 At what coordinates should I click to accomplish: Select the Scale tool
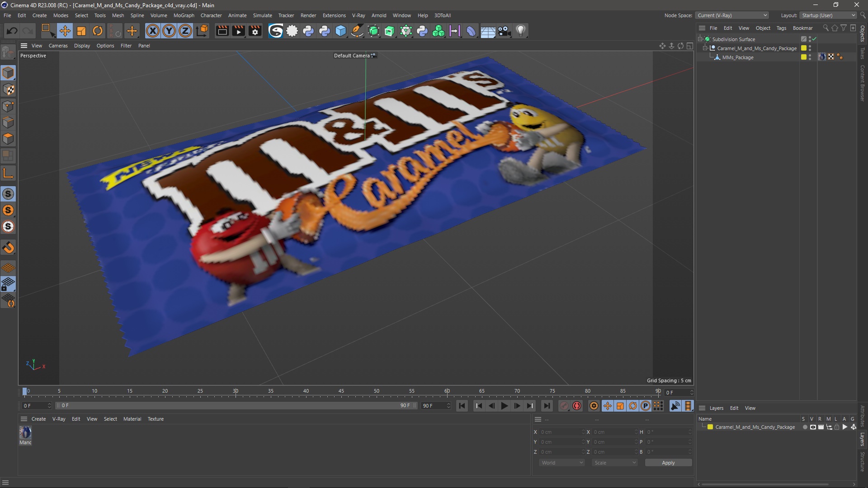click(x=81, y=31)
